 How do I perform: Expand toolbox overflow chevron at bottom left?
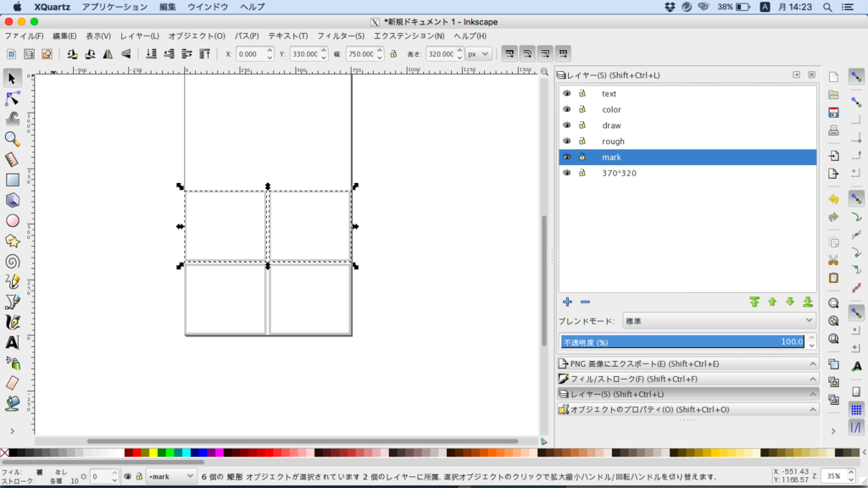12,431
